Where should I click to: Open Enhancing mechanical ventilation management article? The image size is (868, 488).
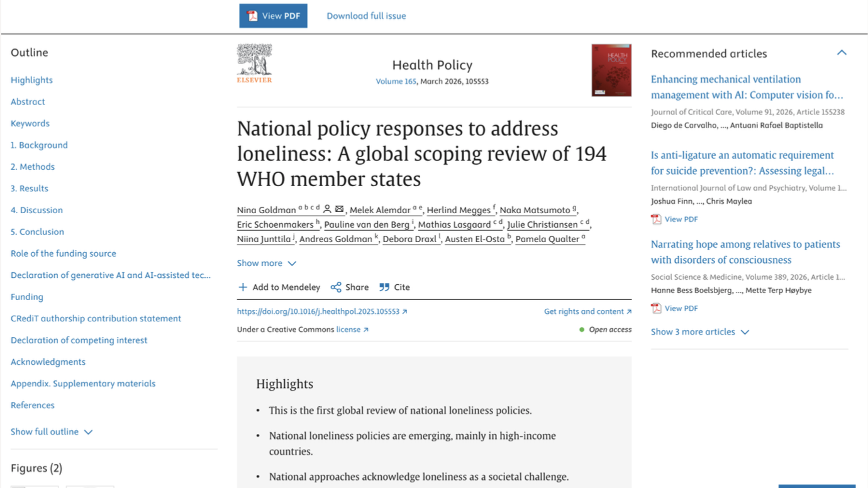[x=747, y=87]
